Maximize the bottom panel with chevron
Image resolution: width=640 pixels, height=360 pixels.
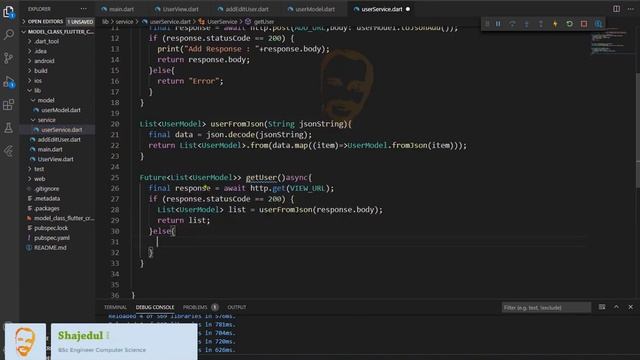tap(616, 307)
